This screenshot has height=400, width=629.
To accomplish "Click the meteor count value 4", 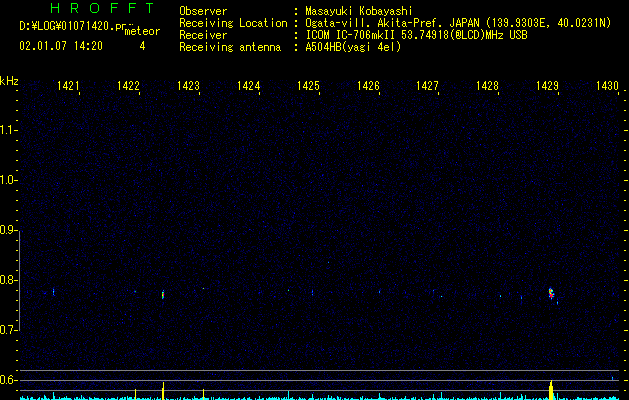I will 142,46.
